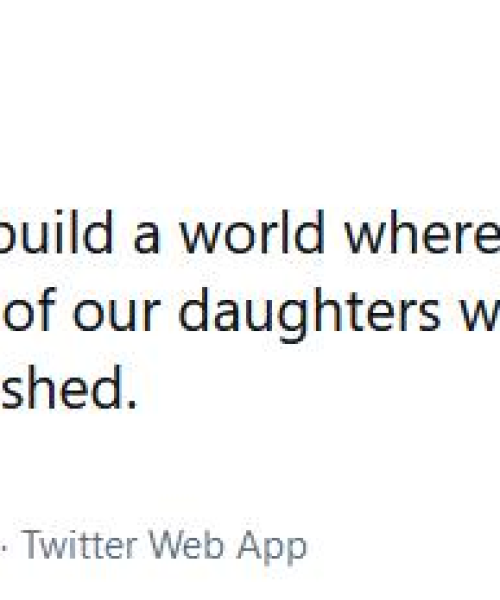The image size is (500, 600).
Task: Click the period ending "shed."
Action: tap(132, 405)
